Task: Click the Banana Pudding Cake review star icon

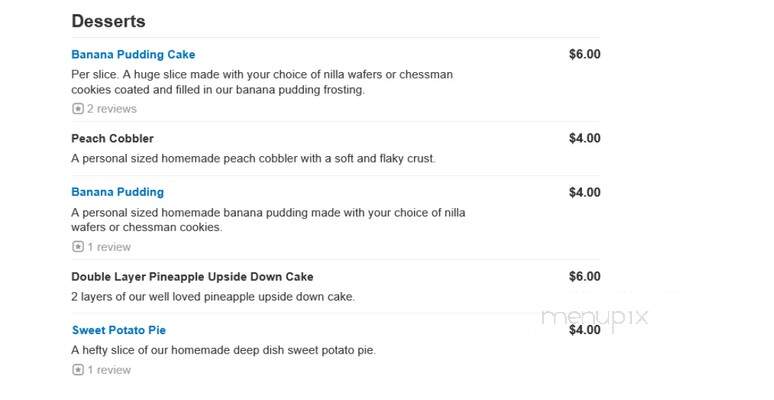Action: tap(77, 109)
